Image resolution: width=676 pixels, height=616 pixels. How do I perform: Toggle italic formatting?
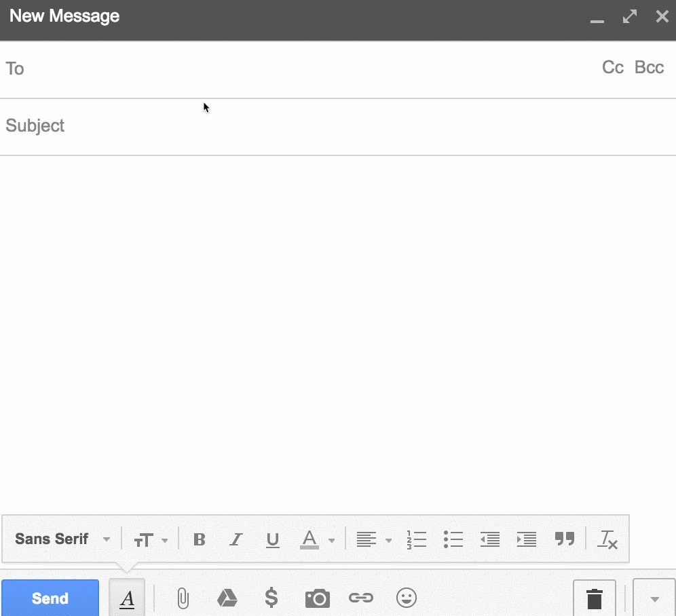236,539
